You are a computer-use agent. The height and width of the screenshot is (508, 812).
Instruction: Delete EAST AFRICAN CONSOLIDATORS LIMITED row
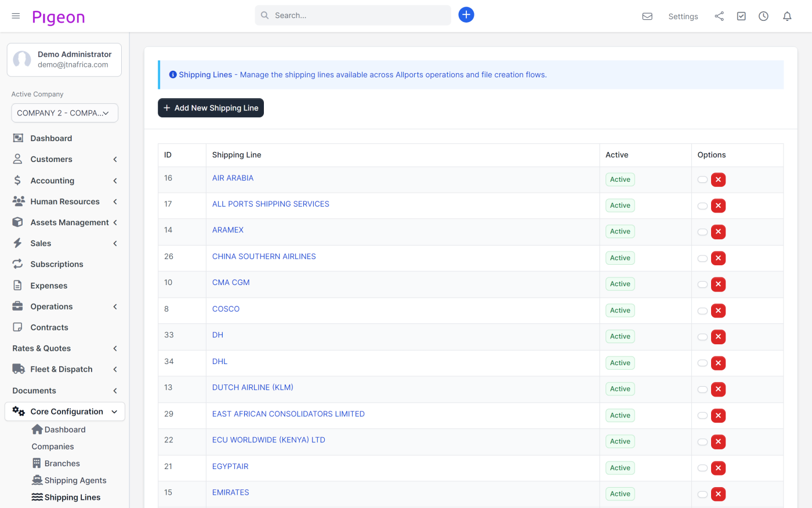(x=718, y=416)
